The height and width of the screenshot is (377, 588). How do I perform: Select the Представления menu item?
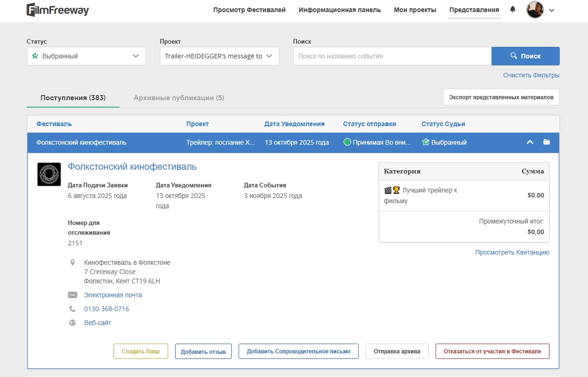tap(474, 10)
